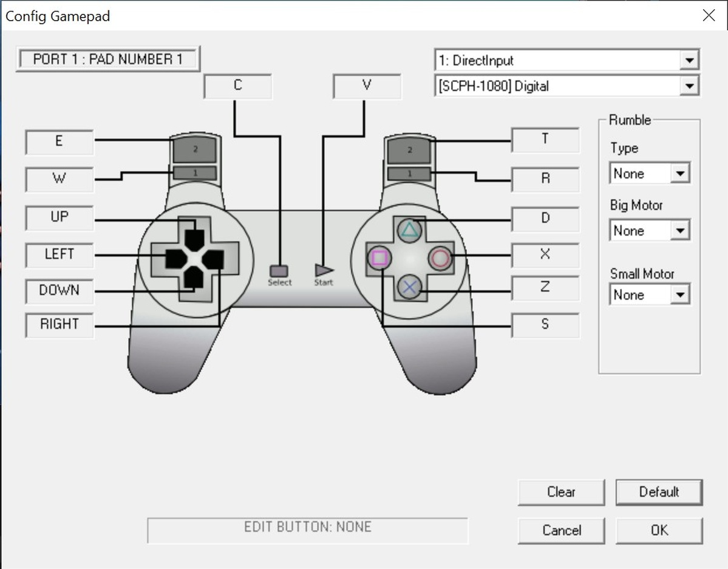The height and width of the screenshot is (569, 728).
Task: Click the D-pad up arrow on the controller
Action: (193, 237)
